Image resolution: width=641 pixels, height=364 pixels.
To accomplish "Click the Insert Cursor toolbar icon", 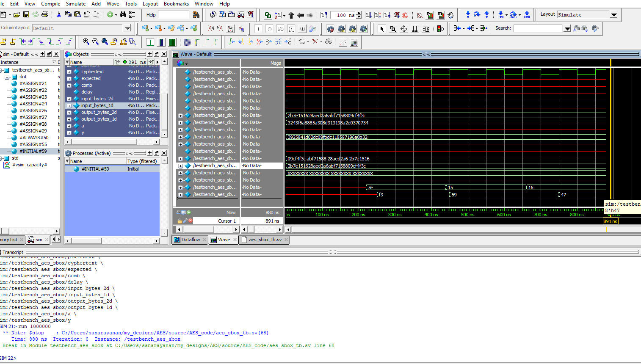I will coord(4,41).
